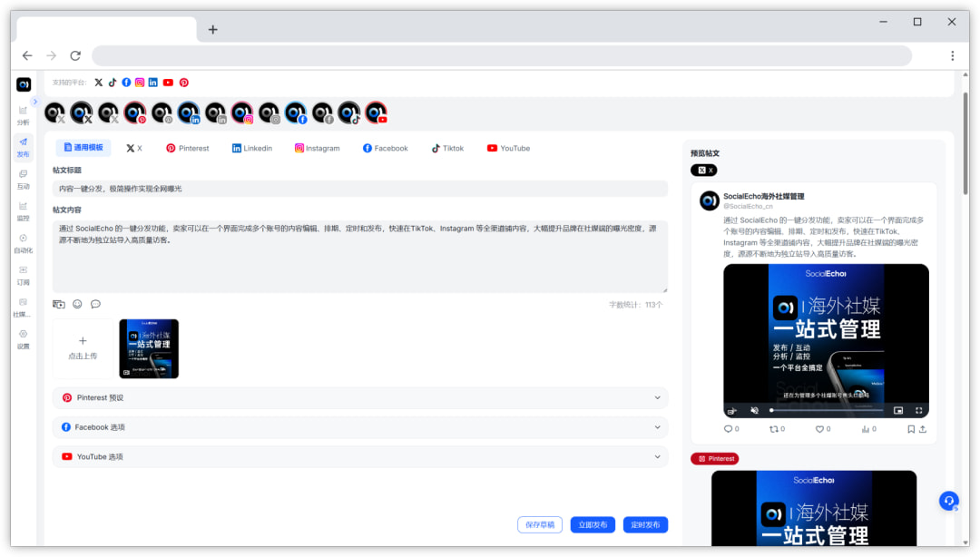Screen dimensions: 980x557
Task: Open the floating customer support headset icon
Action: pos(949,501)
